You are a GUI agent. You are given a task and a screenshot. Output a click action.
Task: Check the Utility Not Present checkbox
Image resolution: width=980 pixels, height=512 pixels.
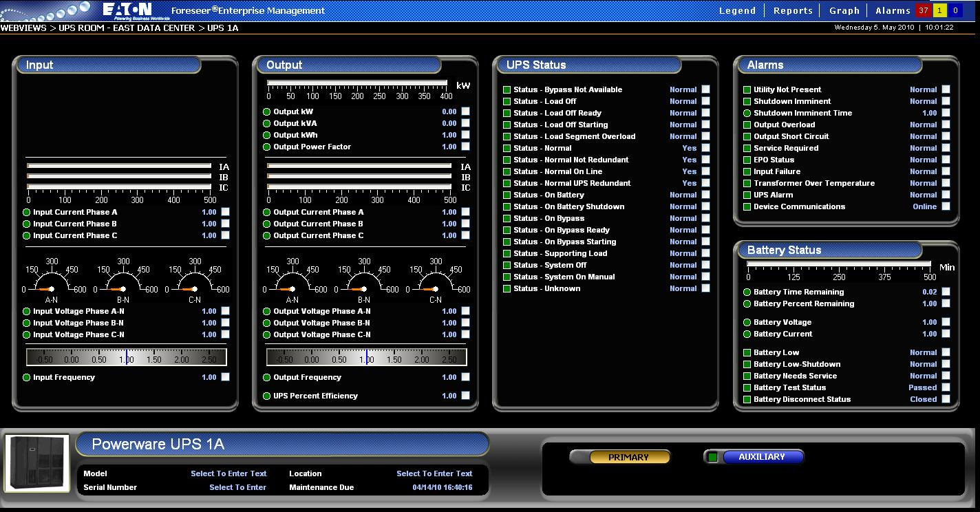pos(946,89)
